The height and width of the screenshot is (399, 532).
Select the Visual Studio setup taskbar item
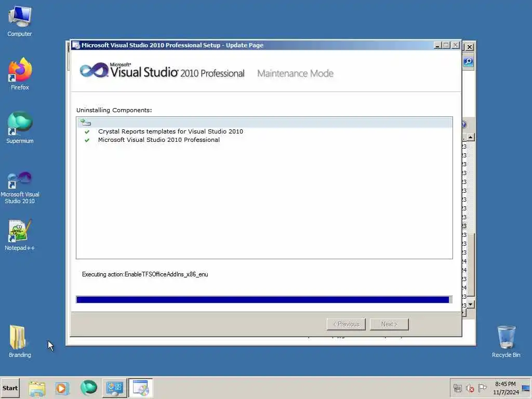coord(140,388)
